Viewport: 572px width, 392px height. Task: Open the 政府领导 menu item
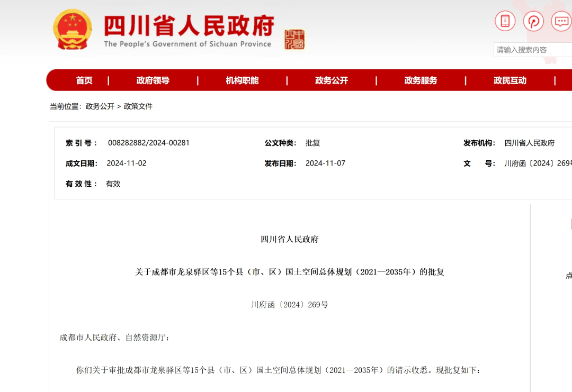[x=153, y=80]
